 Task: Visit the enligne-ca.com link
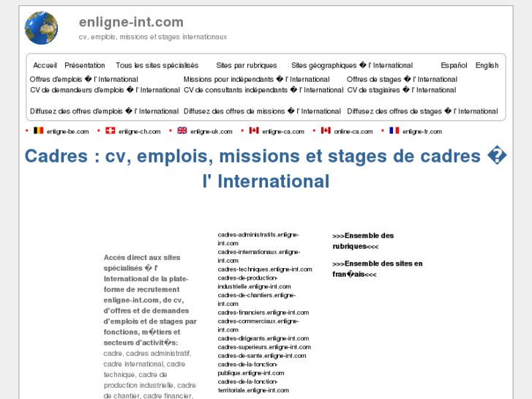[x=283, y=132]
